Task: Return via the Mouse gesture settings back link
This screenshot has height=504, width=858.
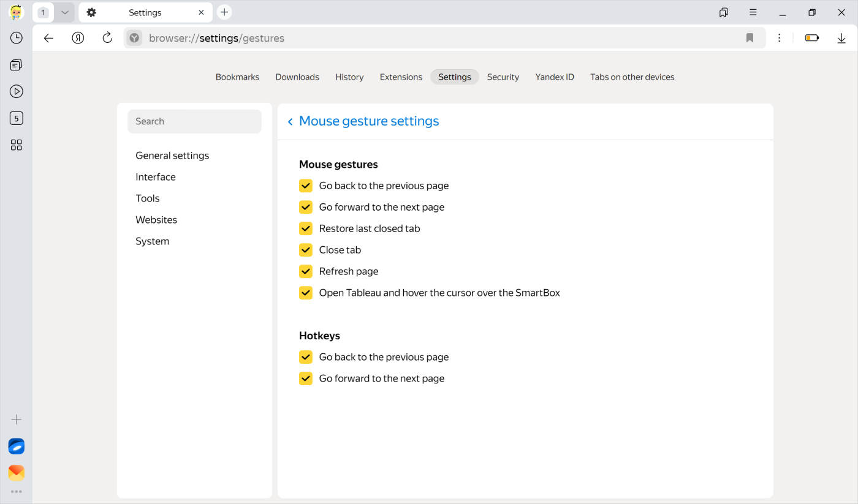Action: [290, 122]
